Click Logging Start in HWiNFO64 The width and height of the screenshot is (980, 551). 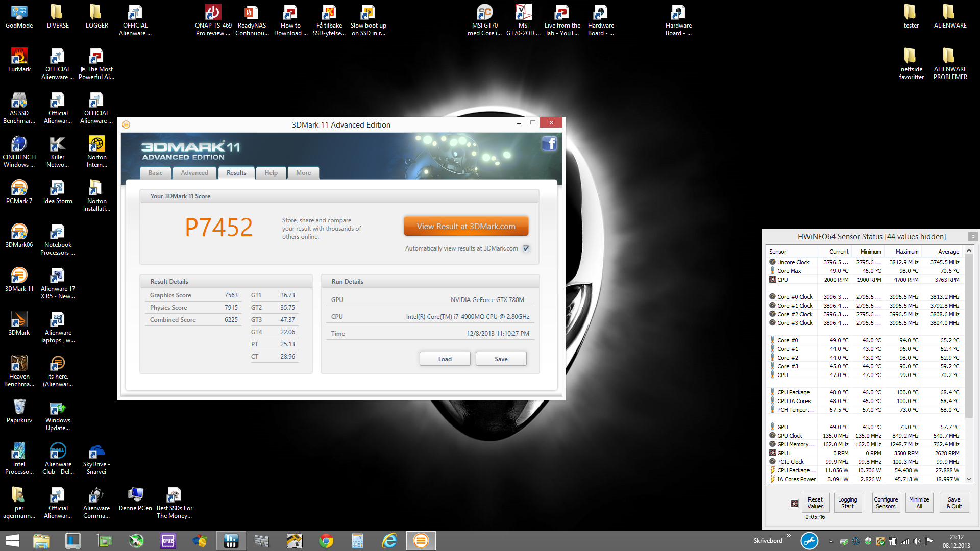tap(847, 503)
